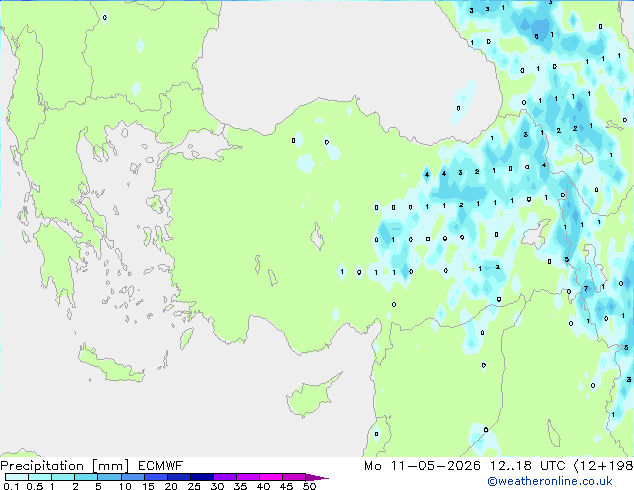Select the 35 to 40 mm legend swatch
This screenshot has width=634, height=490.
point(248,477)
